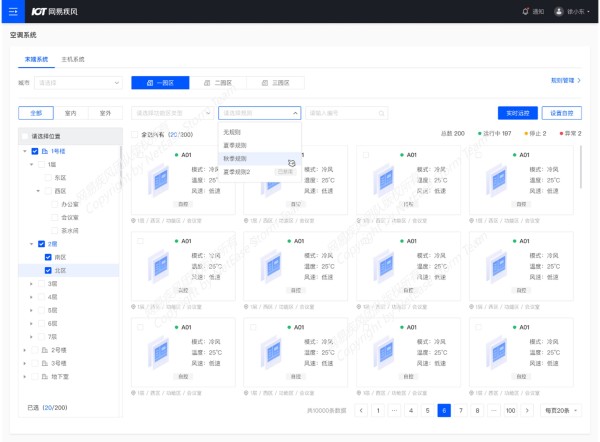Check the 多选/全选 select-all checkbox
The width and height of the screenshot is (600, 442).
tap(136, 133)
